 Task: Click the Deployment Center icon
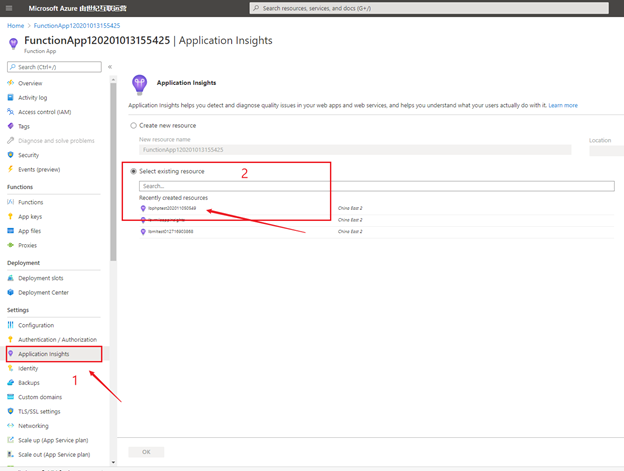(x=10, y=292)
